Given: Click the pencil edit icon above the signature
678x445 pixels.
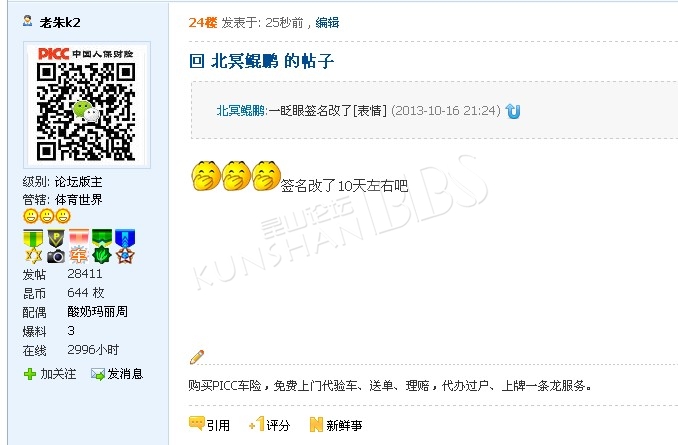Looking at the screenshot, I should (x=197, y=356).
